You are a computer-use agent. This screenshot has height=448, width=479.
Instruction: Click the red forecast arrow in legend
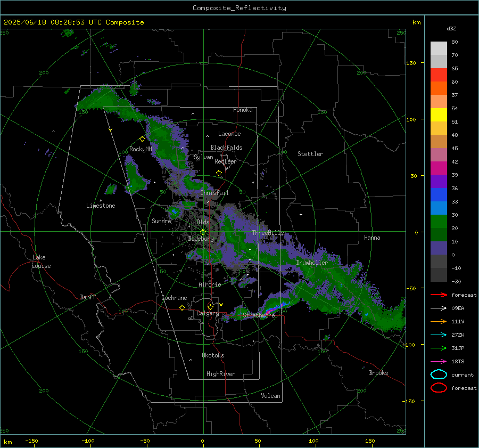tap(439, 295)
